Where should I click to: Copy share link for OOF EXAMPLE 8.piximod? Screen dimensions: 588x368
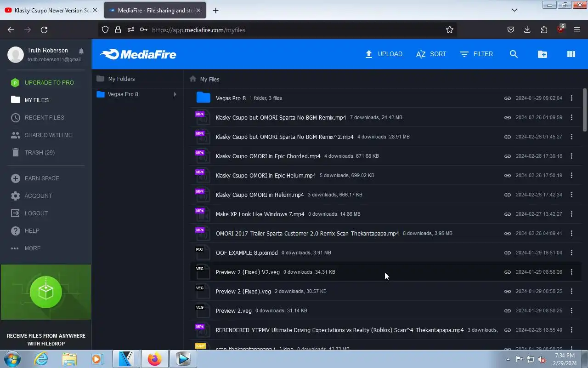[x=507, y=253]
